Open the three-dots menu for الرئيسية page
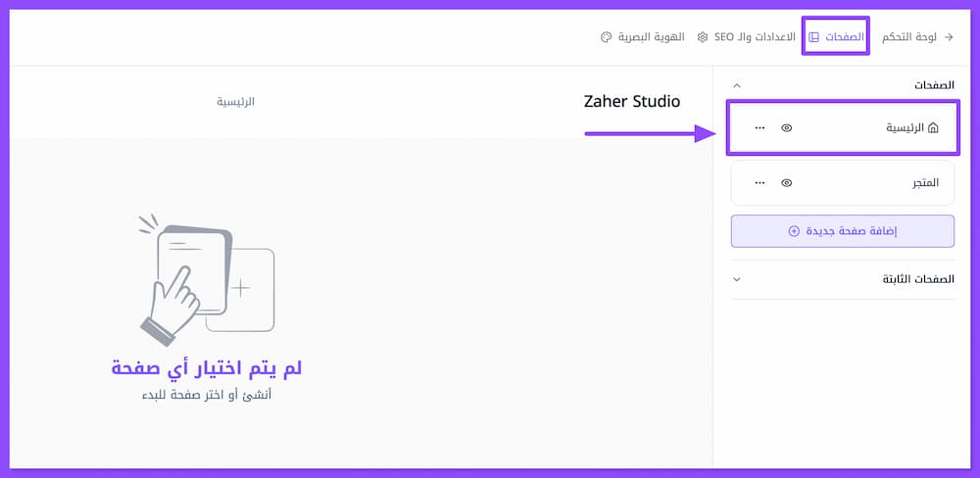 point(760,127)
